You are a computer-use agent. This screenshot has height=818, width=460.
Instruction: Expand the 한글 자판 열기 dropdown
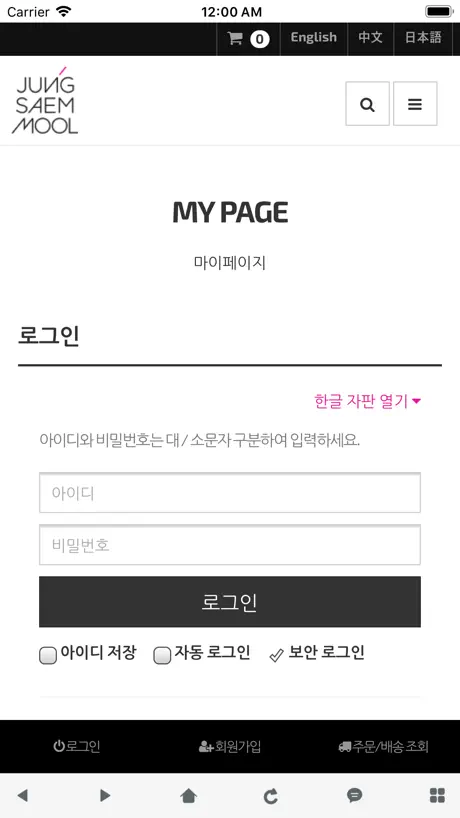tap(368, 401)
